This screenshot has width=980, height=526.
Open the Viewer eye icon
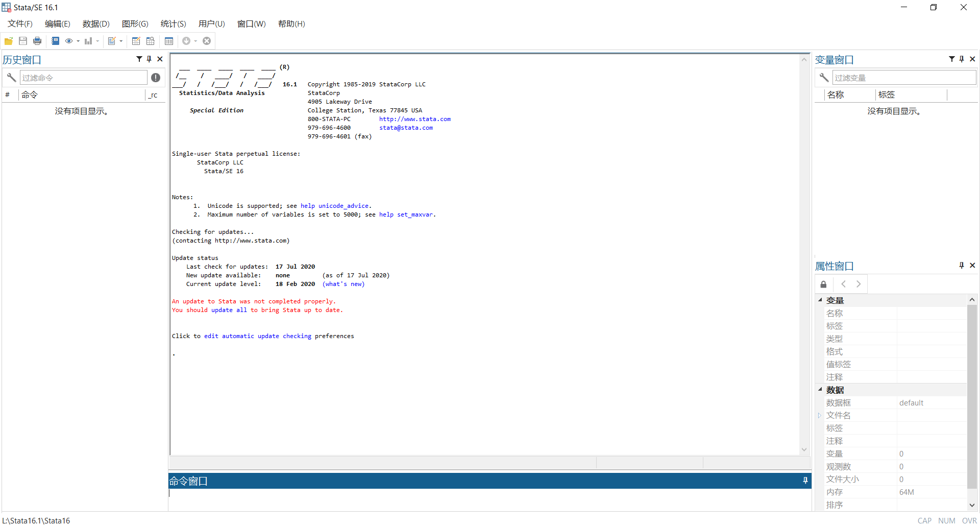(x=69, y=41)
